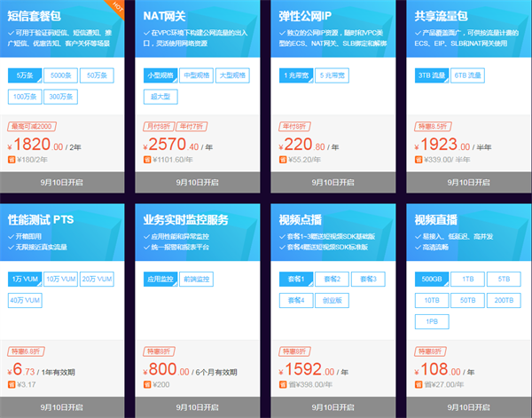Click the 省 badge beside ¥1101.60/年

coord(147,161)
